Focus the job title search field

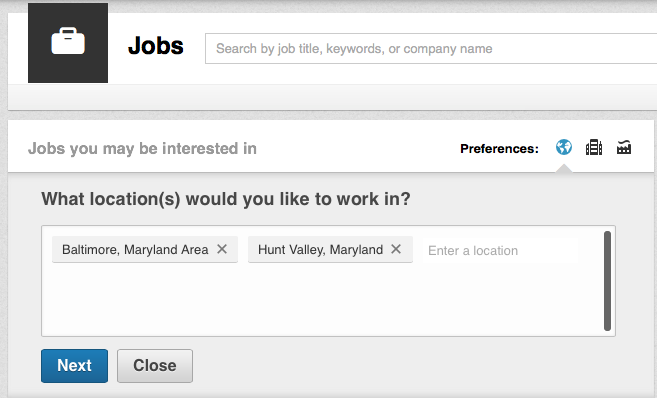click(x=431, y=49)
